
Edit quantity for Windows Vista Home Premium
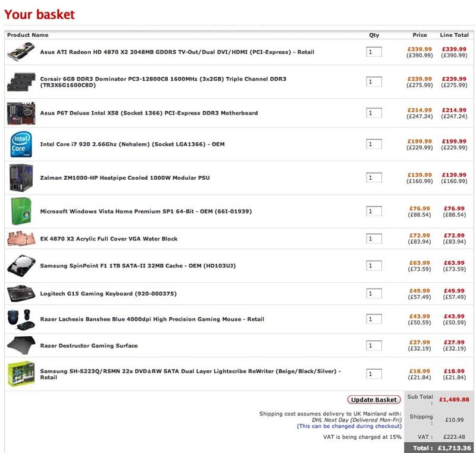(374, 211)
